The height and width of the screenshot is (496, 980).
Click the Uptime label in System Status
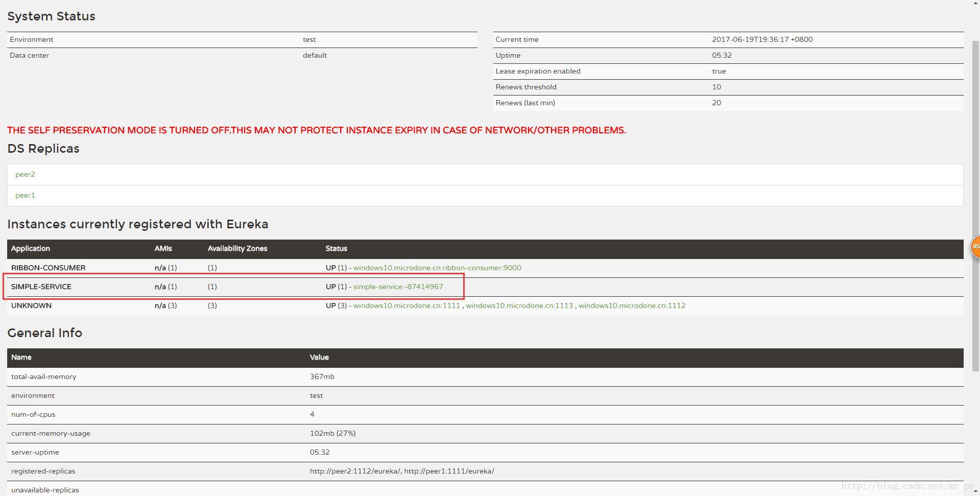click(x=508, y=55)
